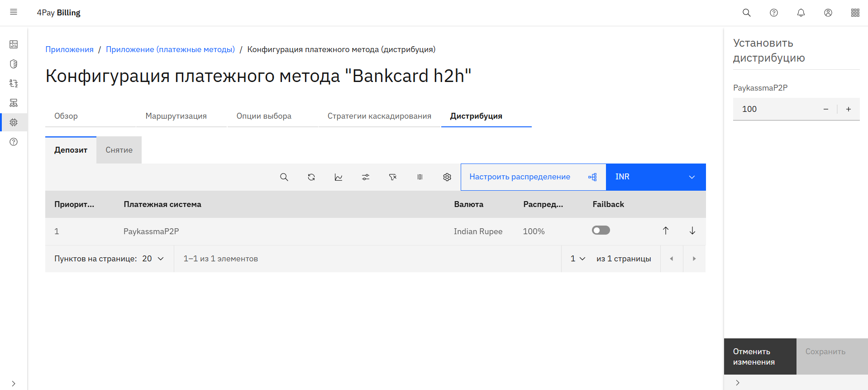
Task: Open table settings gear icon
Action: (x=447, y=177)
